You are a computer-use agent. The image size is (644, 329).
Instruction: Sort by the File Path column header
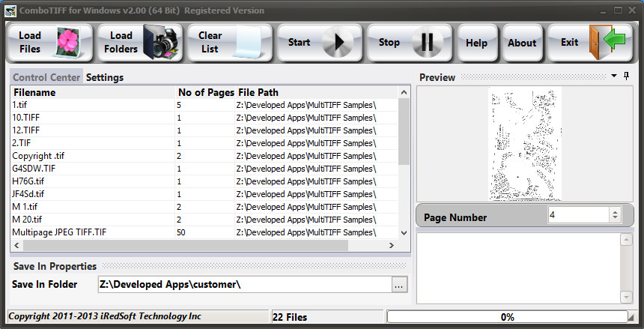(x=317, y=92)
